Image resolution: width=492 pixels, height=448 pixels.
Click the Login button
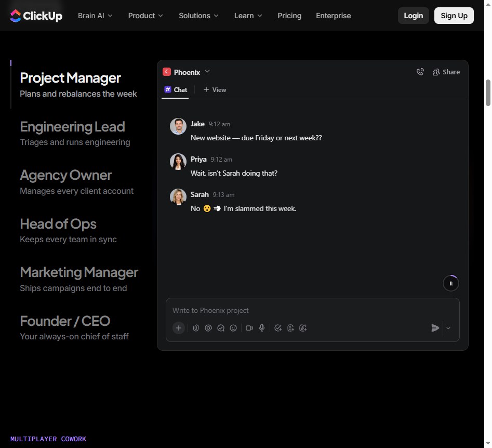tap(413, 16)
